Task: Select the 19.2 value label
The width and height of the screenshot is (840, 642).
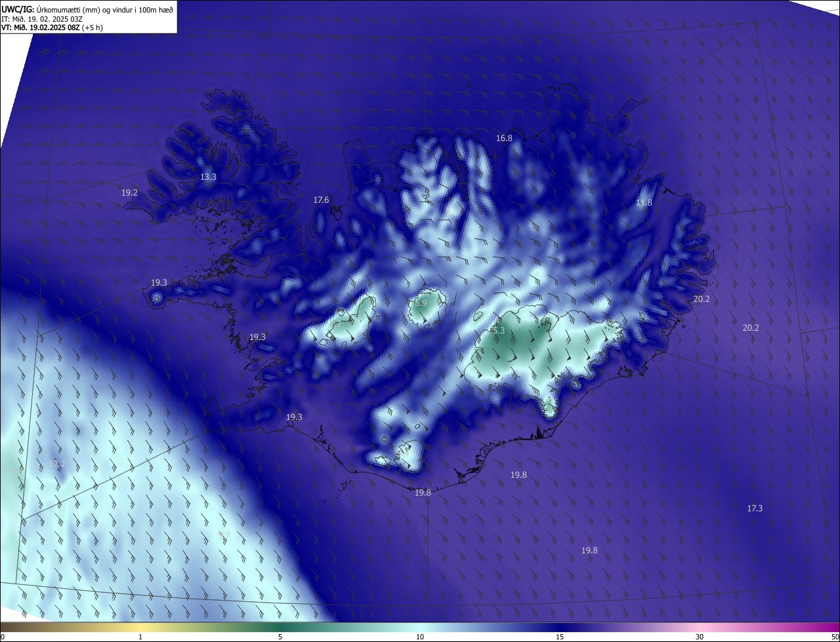Action: [x=129, y=193]
